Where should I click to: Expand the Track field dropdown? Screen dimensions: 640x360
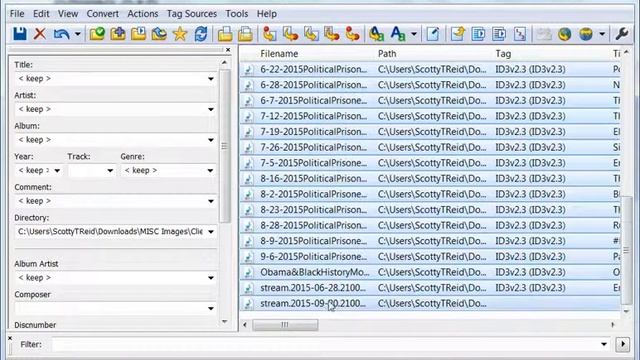point(110,170)
